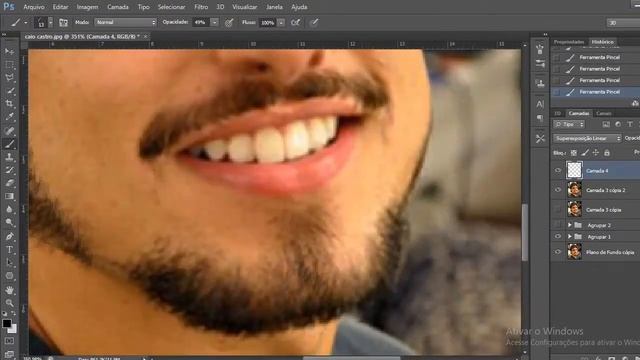Toggle Quick Mask mode icon
Image resolution: width=640 pixels, height=360 pixels.
[9, 341]
